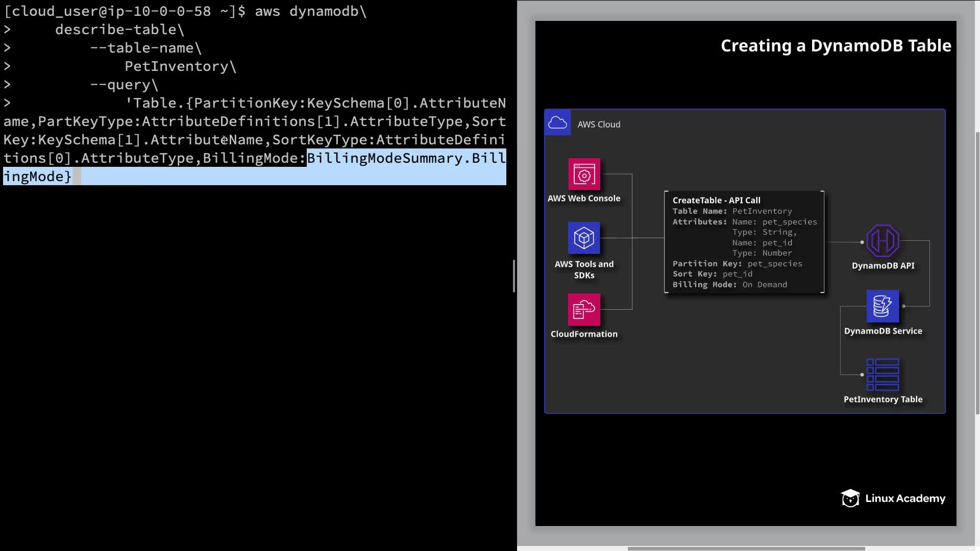980x551 pixels.
Task: Click the Billing Mode: On Demand line
Action: [x=729, y=285]
